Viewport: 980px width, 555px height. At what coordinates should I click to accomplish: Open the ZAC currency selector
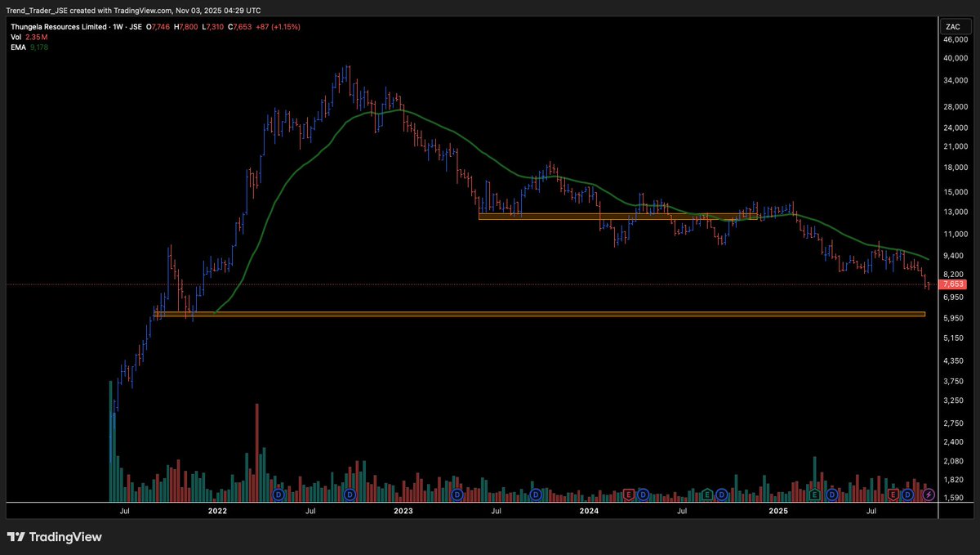(x=952, y=27)
